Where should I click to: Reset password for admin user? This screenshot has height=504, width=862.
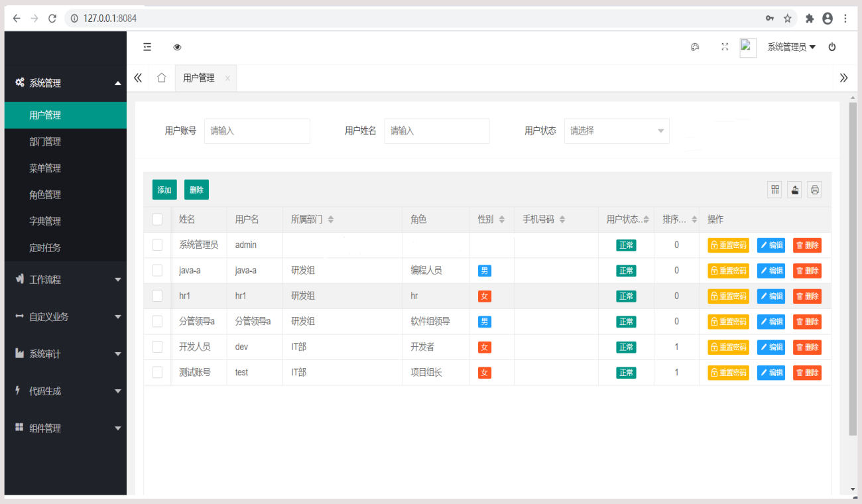click(x=728, y=245)
